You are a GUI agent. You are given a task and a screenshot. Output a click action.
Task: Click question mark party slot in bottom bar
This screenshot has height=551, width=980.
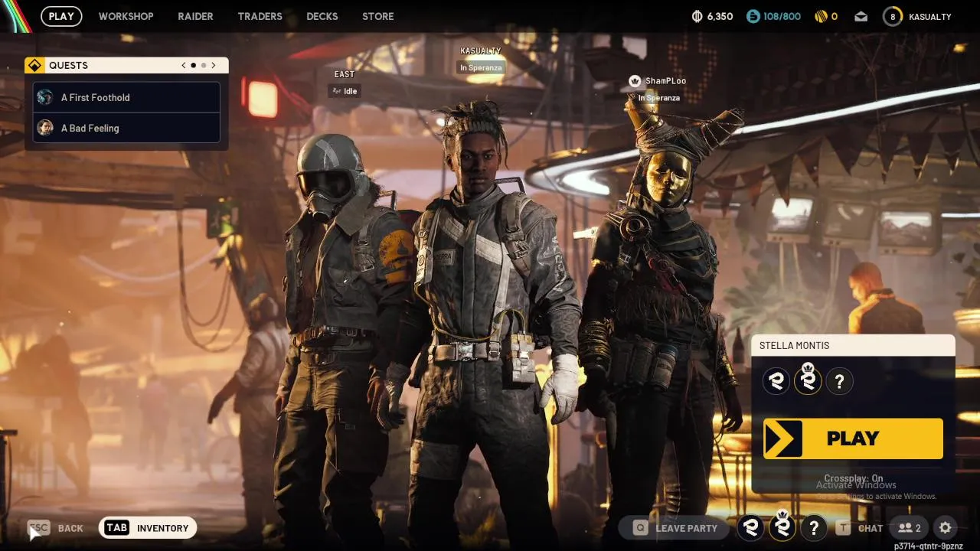click(814, 527)
